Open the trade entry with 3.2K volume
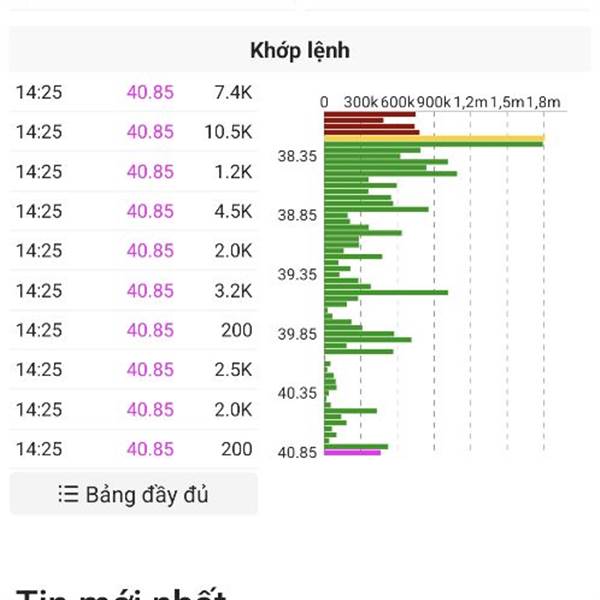 tap(134, 290)
